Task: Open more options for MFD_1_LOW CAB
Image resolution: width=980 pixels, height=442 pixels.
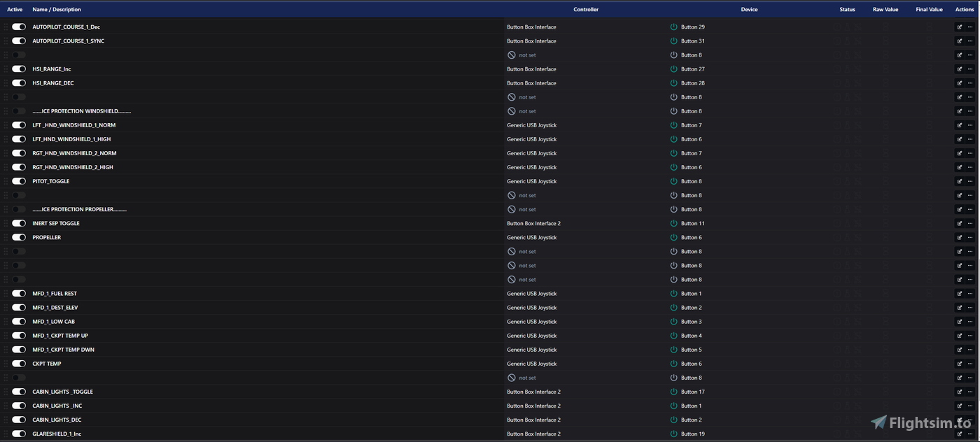Action: coord(970,322)
